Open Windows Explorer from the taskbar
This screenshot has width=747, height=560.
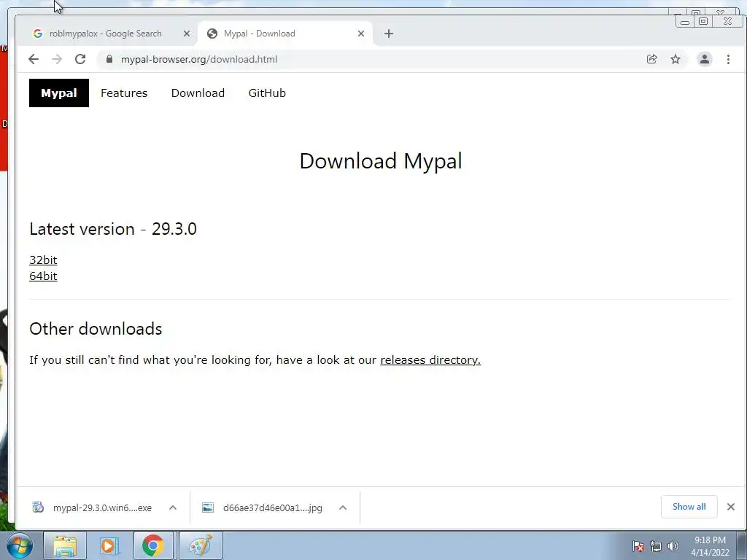65,545
